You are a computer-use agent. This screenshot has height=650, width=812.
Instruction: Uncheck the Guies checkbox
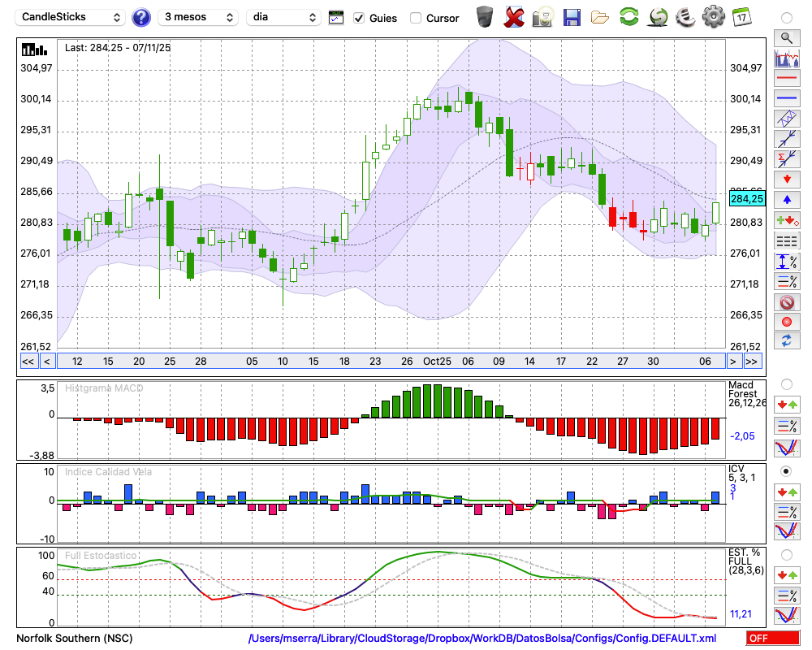tap(359, 18)
